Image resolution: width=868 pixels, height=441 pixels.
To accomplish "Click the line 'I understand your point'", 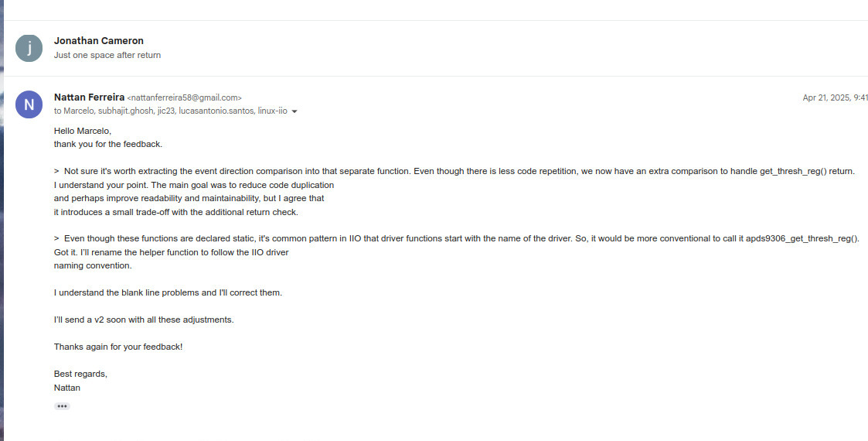I will pos(194,185).
